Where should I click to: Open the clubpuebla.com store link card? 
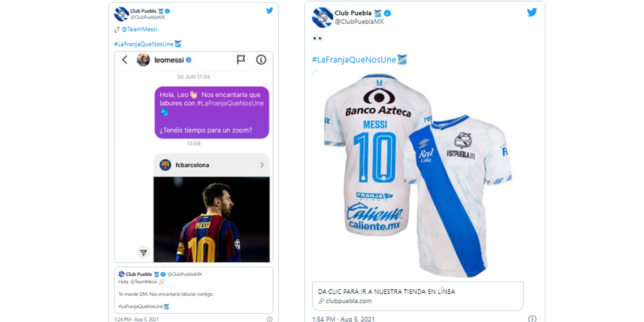[418, 296]
